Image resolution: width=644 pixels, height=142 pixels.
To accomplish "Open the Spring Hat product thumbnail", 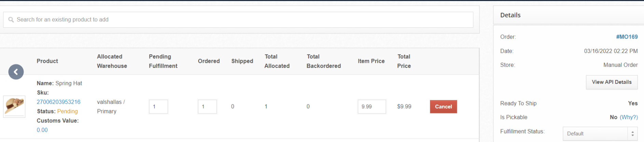I will tap(14, 106).
